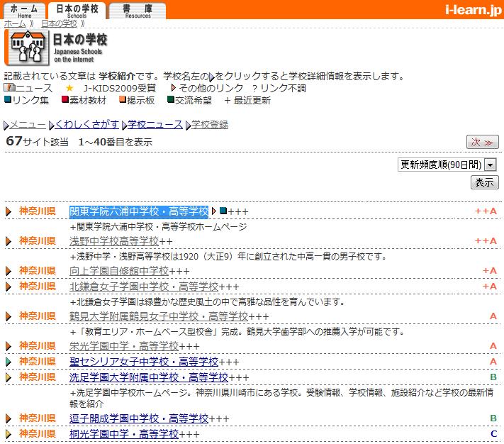The image size is (504, 444).
Task: Click detail arrow left of 北鎌倉女子学園 row
Action: [x=9, y=287]
